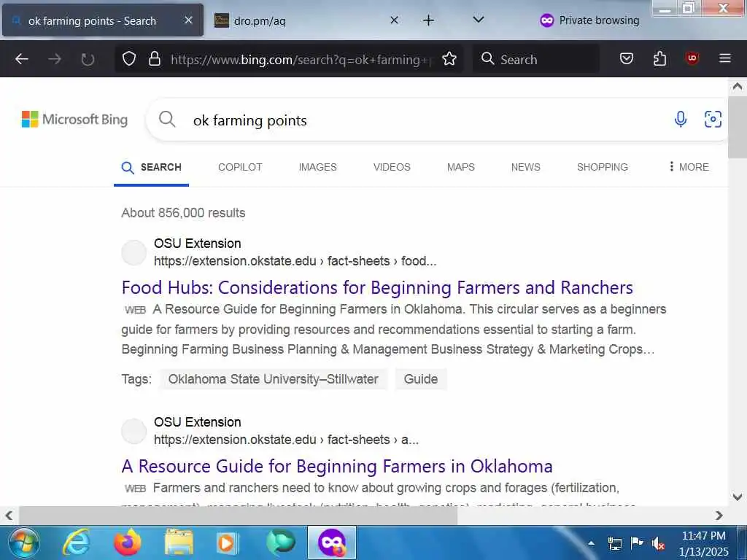This screenshot has height=560, width=747.
Task: Click the Bing address bar URL
Action: [x=301, y=60]
